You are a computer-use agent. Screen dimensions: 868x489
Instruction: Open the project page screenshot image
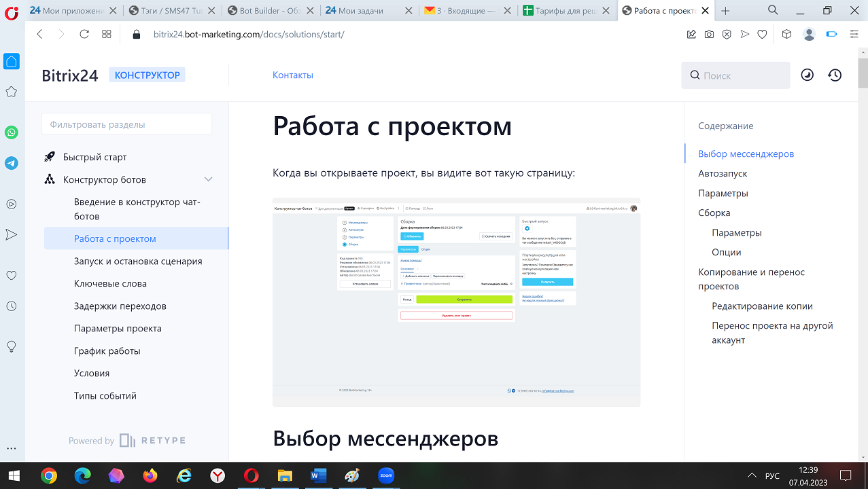[x=456, y=302]
